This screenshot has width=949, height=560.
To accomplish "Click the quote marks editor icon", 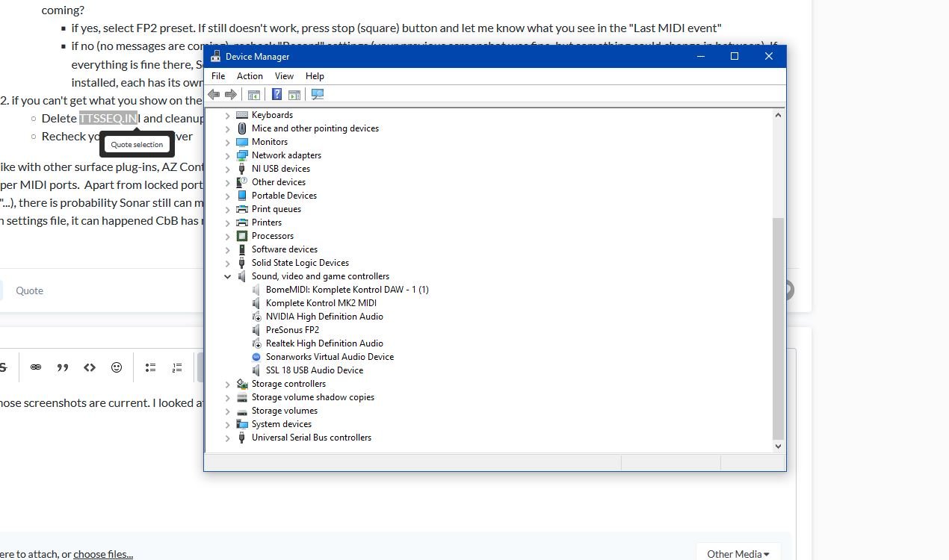I will click(x=63, y=367).
